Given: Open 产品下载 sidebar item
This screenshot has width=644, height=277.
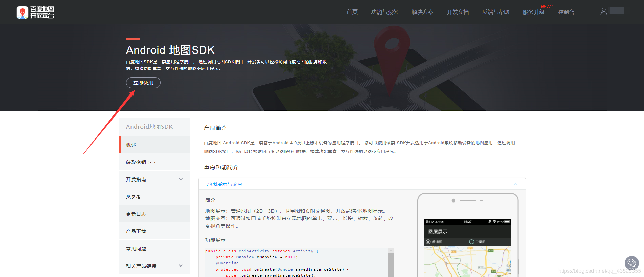Looking at the screenshot, I should pos(155,231).
